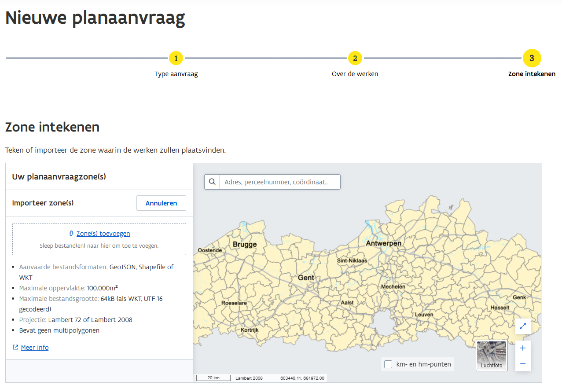Focus the address search input field
The width and height of the screenshot is (562, 392).
279,182
